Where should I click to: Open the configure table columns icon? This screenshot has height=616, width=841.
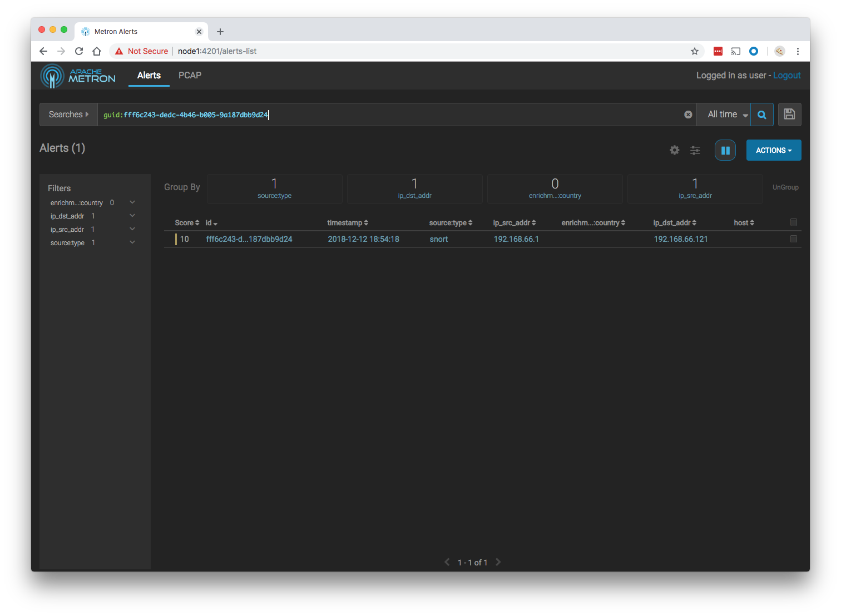pyautogui.click(x=695, y=150)
